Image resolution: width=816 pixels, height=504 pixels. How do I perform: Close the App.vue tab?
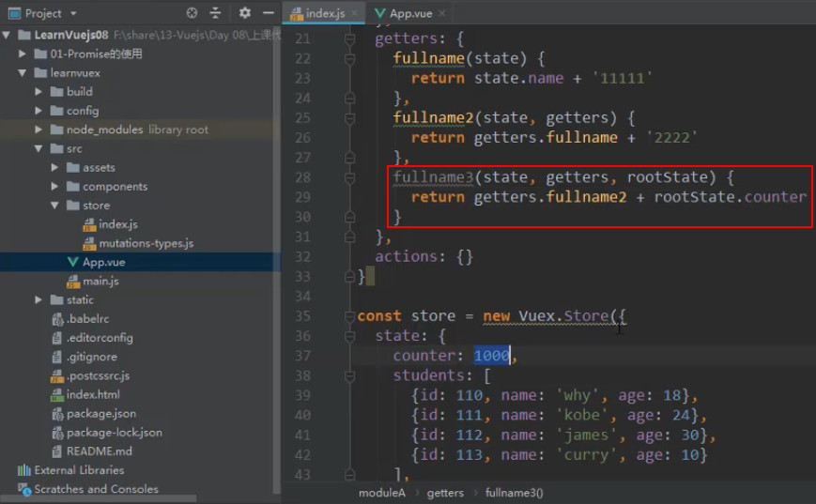pyautogui.click(x=442, y=13)
